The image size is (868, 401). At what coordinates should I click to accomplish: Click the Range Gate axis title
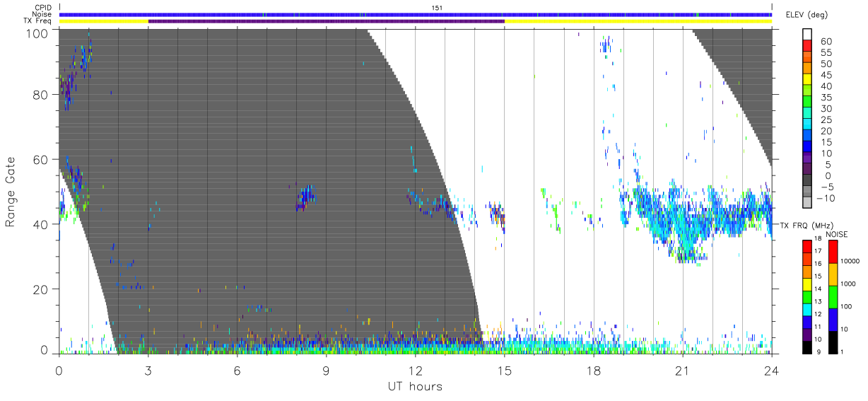pos(11,191)
